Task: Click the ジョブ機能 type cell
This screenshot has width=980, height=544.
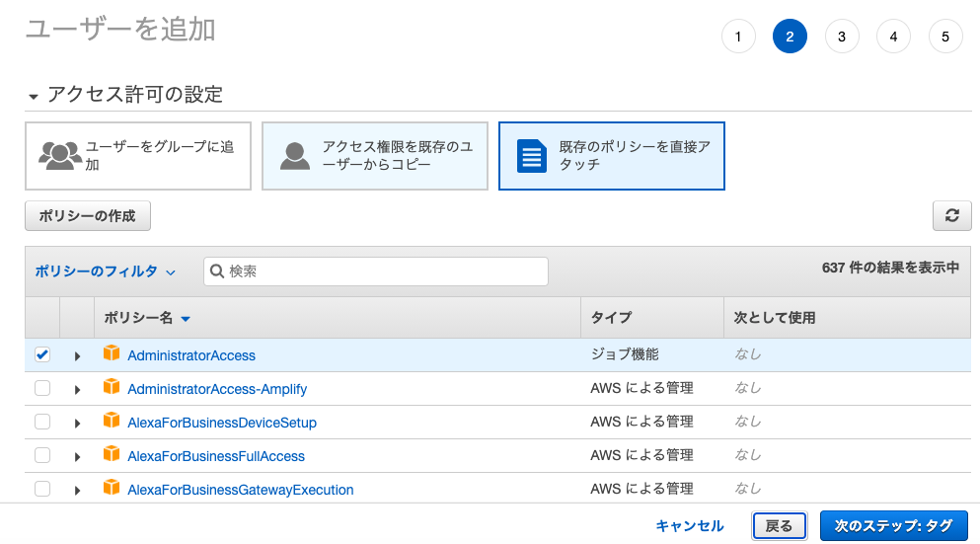Action: [625, 354]
